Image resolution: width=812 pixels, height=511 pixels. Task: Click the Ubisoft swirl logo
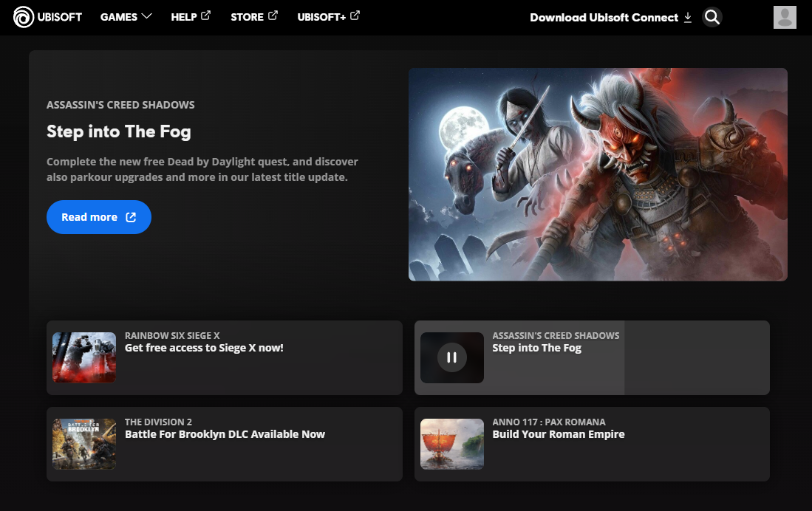point(24,17)
